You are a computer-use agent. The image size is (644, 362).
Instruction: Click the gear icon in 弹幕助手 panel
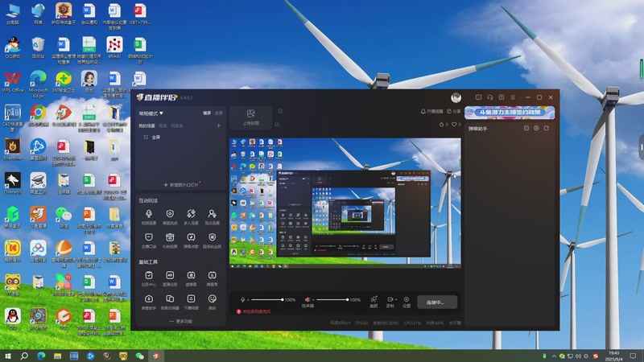pyautogui.click(x=536, y=128)
